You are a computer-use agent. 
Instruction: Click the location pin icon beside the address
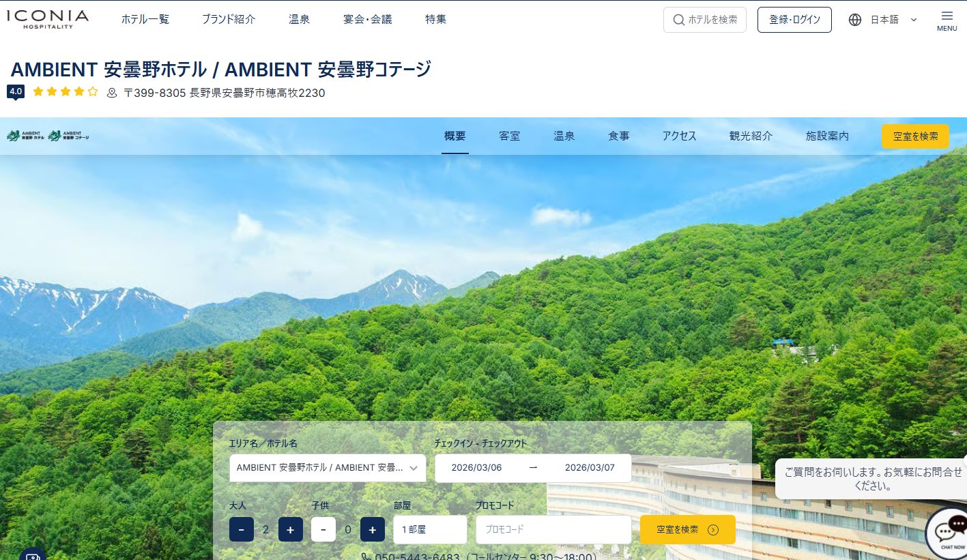point(112,93)
